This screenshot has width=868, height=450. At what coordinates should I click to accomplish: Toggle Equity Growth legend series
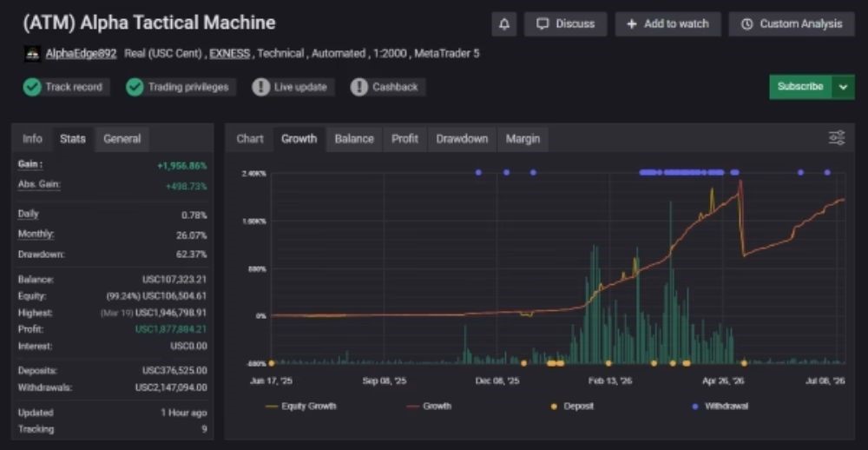click(x=300, y=407)
